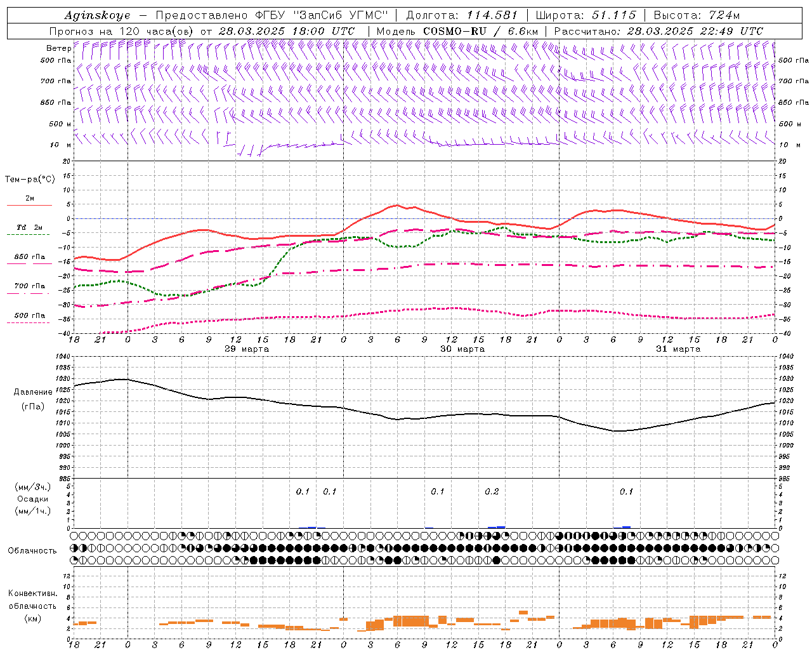This screenshot has height=650, width=812.
Task: Click the 'Долгота: 114.581' header field
Action: pos(462,15)
